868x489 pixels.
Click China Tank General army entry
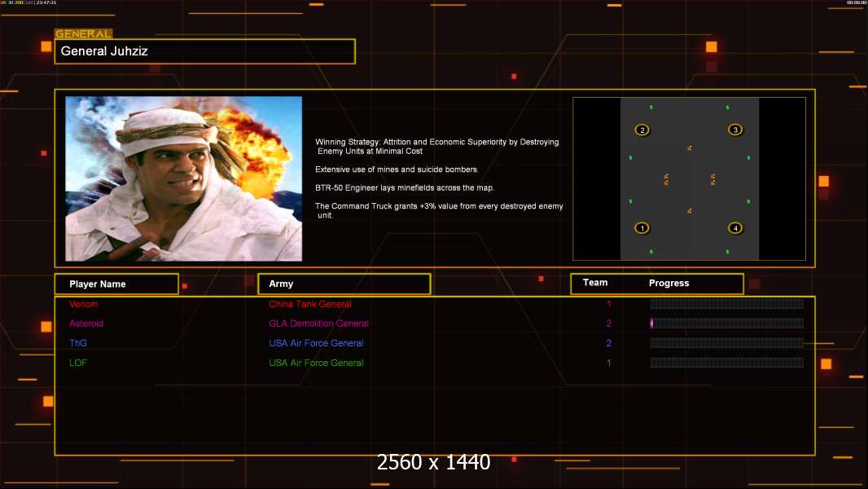(310, 304)
